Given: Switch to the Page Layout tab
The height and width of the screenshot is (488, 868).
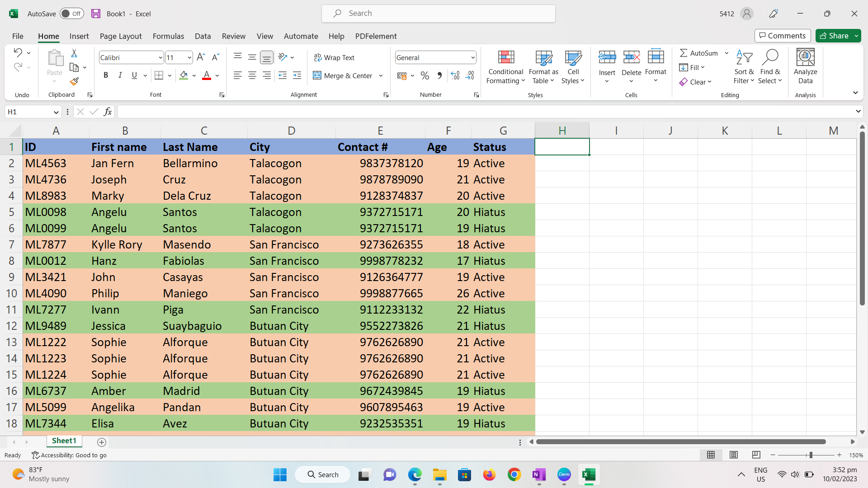Looking at the screenshot, I should [x=121, y=36].
